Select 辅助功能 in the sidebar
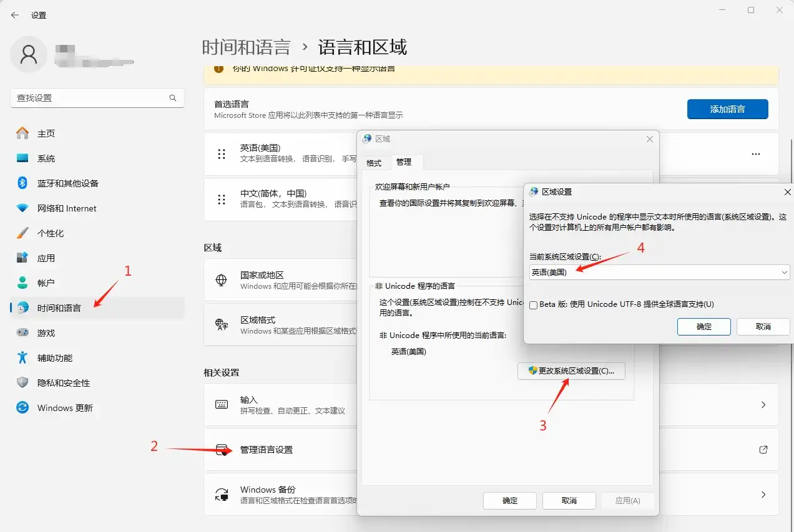Viewport: 794px width, 532px height. 97,358
